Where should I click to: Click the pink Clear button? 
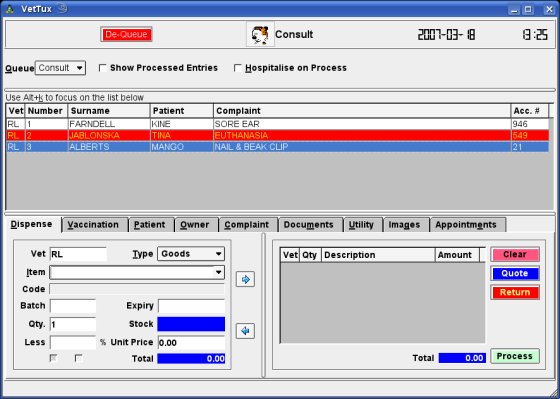tap(515, 255)
